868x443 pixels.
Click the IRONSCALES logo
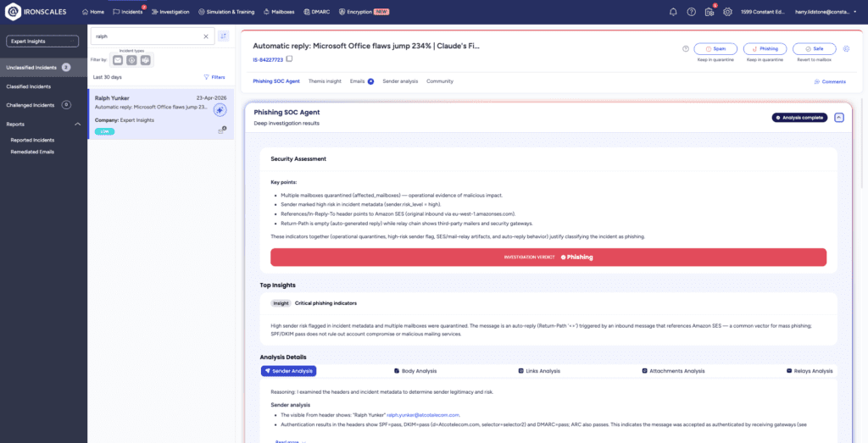37,12
